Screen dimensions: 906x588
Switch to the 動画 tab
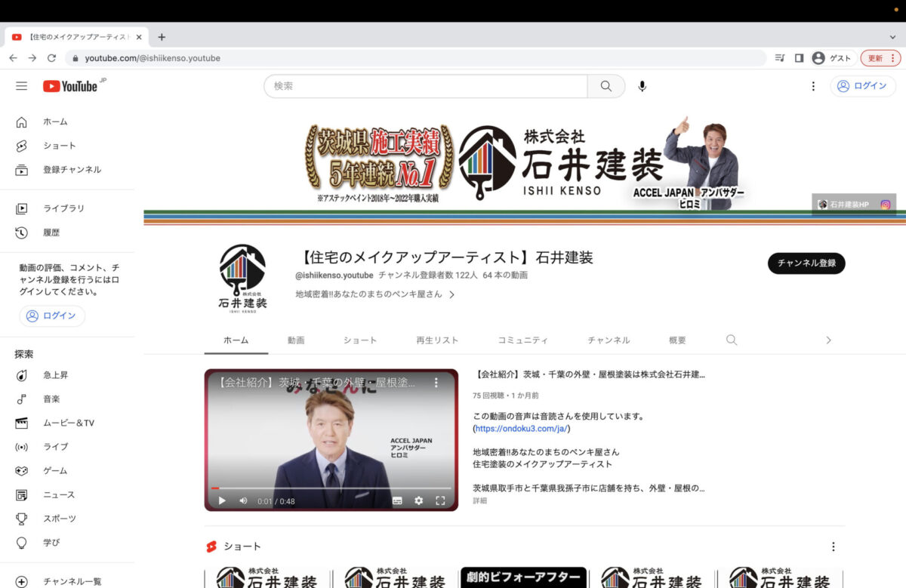coord(296,340)
